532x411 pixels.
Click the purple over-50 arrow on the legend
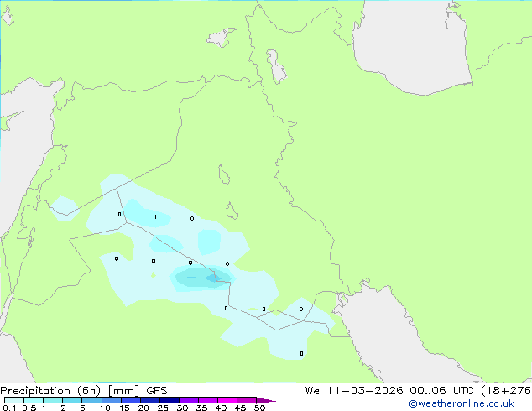266,400
